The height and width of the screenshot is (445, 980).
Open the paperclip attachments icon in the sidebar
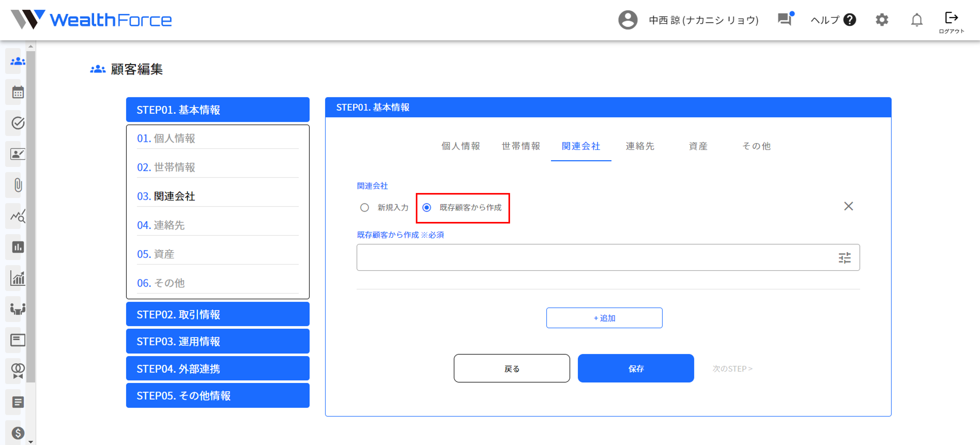[x=18, y=185]
